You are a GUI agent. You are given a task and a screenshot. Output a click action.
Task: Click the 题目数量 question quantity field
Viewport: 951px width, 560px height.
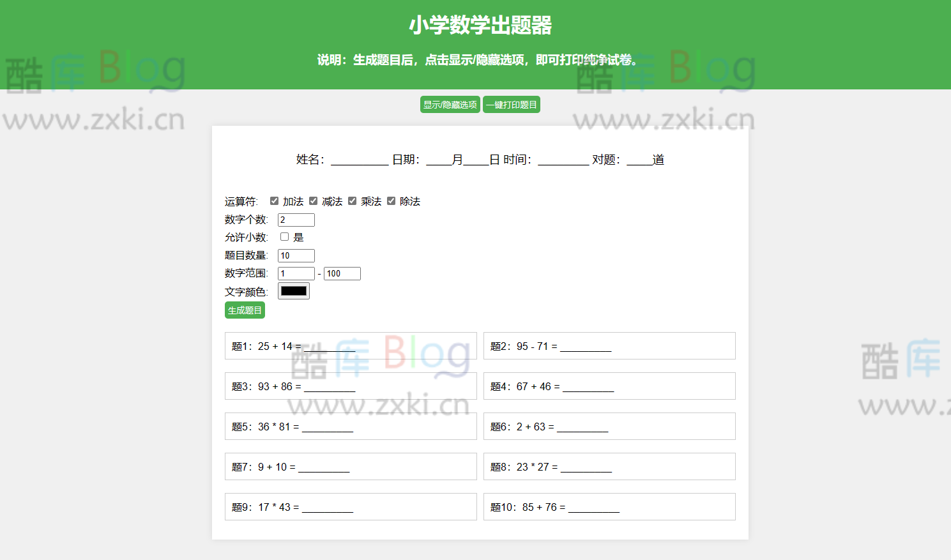click(x=296, y=255)
